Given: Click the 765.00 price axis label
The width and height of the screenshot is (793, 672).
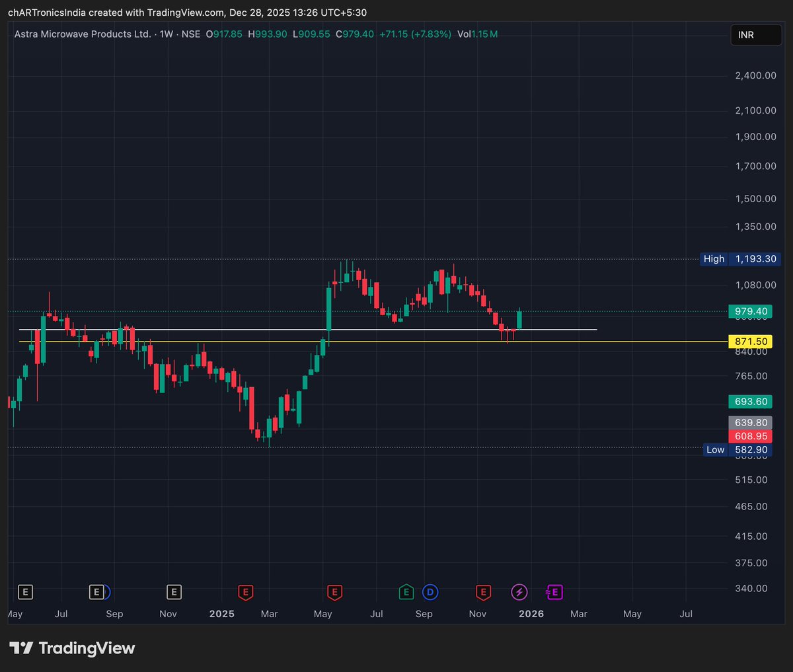Looking at the screenshot, I should tap(751, 376).
